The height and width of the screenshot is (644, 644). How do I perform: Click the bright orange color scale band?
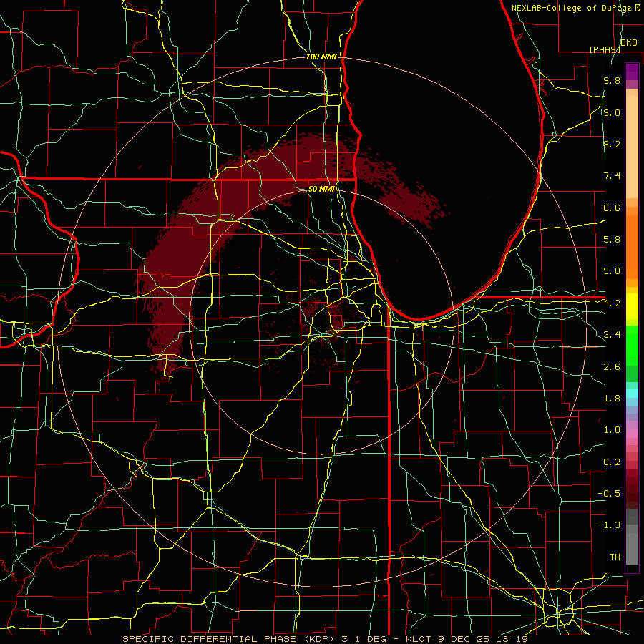click(632, 247)
